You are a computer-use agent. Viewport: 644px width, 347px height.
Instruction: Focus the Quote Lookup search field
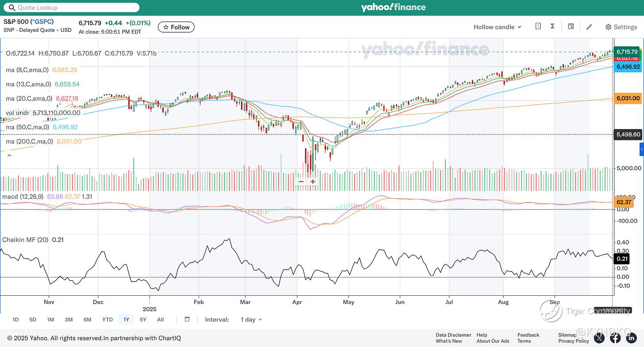pyautogui.click(x=71, y=8)
